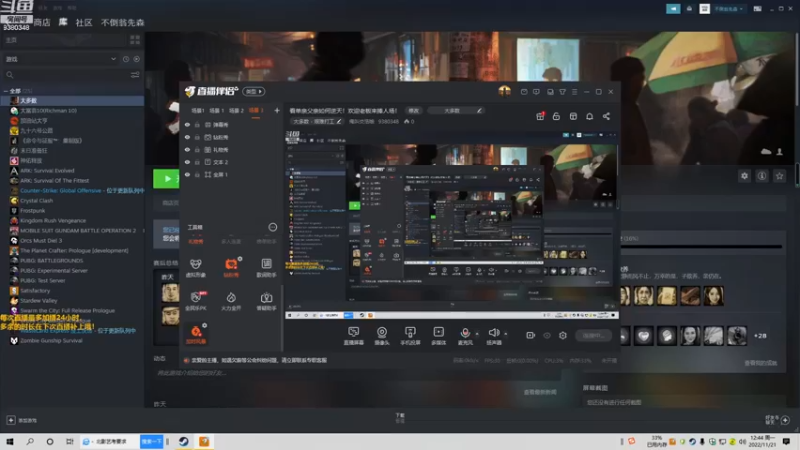Add 摄像头 camera source

click(382, 336)
